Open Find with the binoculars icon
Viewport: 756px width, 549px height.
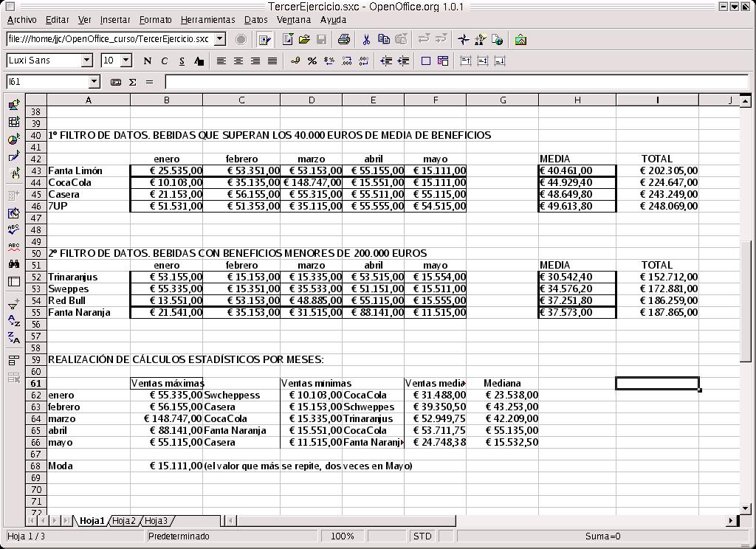coord(13,263)
